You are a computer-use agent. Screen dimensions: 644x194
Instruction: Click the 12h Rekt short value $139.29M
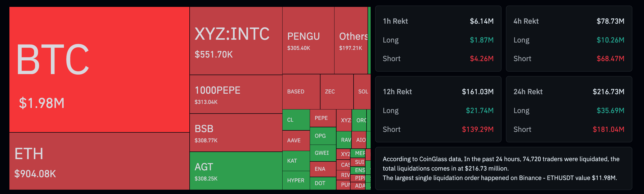point(478,129)
